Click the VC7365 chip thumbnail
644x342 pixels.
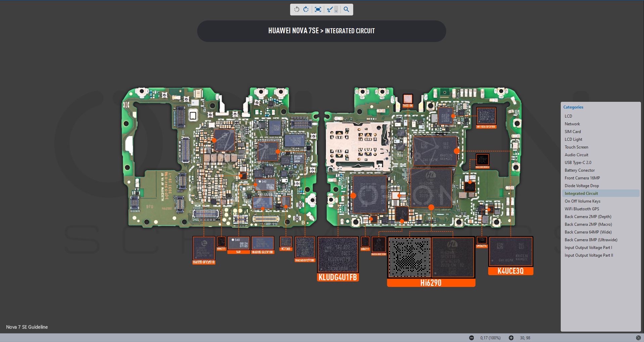(286, 242)
